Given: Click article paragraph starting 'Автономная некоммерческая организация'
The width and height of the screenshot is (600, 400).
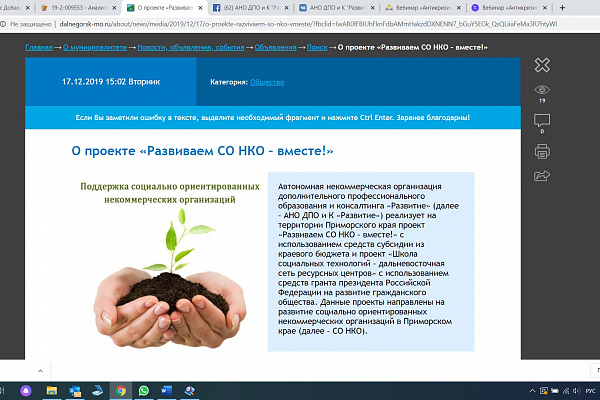Looking at the screenshot, I should tap(368, 259).
